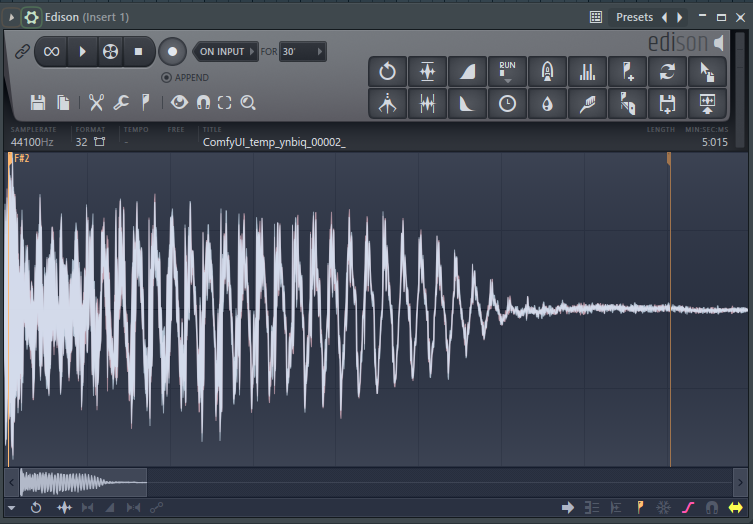The height and width of the screenshot is (524, 753).
Task: Toggle the APPEND recording option
Action: [166, 77]
